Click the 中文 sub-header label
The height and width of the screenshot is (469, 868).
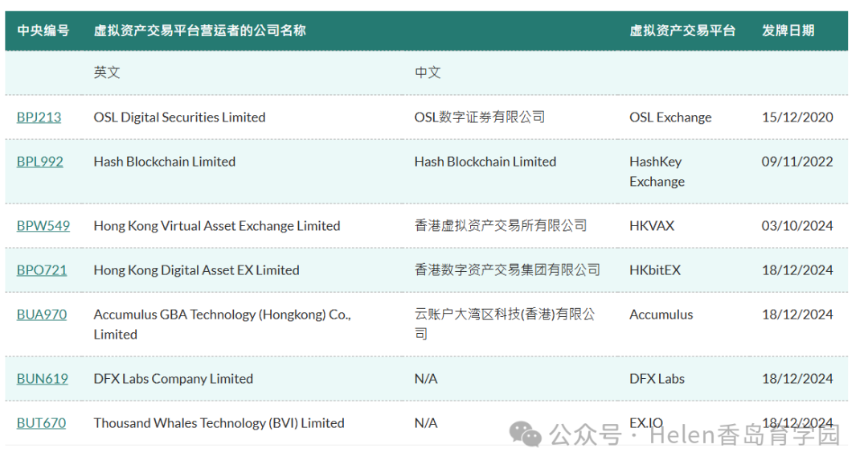pos(427,72)
